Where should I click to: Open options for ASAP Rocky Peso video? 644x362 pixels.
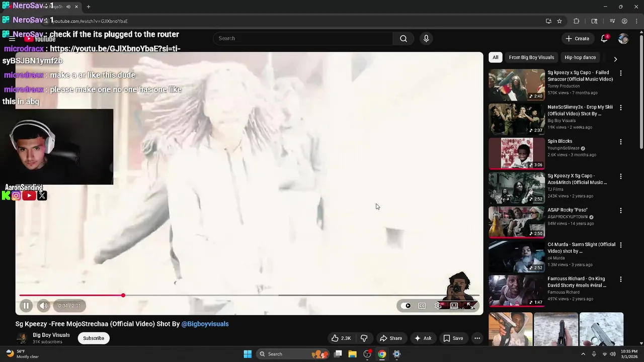pyautogui.click(x=620, y=211)
